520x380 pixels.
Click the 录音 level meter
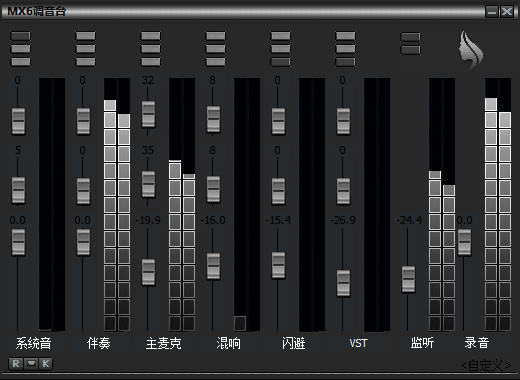tap(498, 205)
